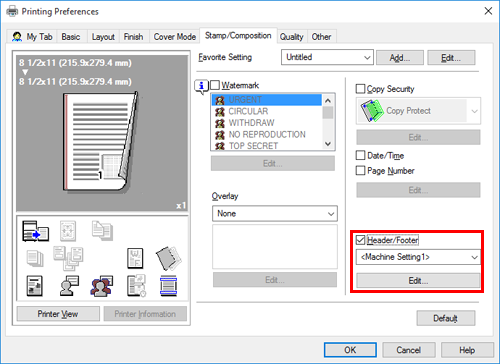Close the Printing Preferences window
This screenshot has height=364, width=500.
[x=488, y=11]
